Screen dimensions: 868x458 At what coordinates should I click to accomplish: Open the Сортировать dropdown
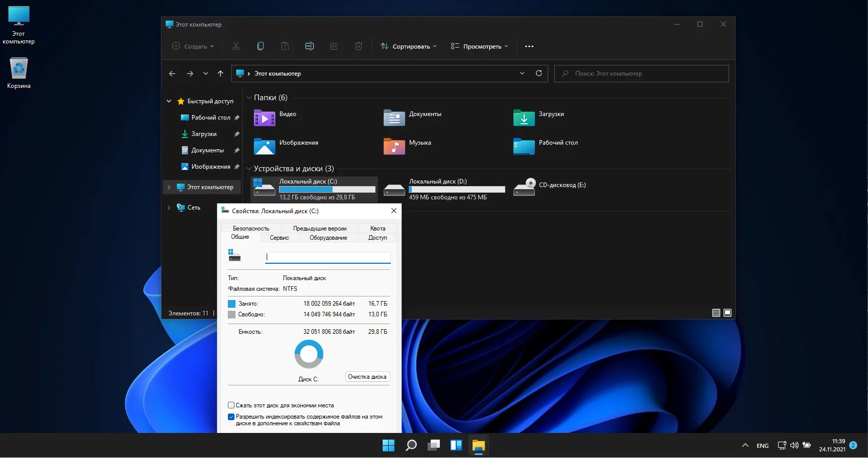coord(409,46)
